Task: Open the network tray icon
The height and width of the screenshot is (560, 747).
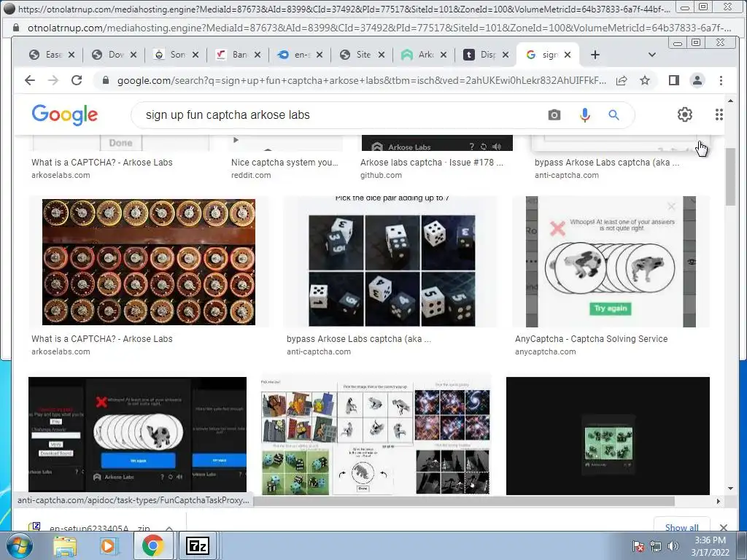Action: [x=656, y=545]
